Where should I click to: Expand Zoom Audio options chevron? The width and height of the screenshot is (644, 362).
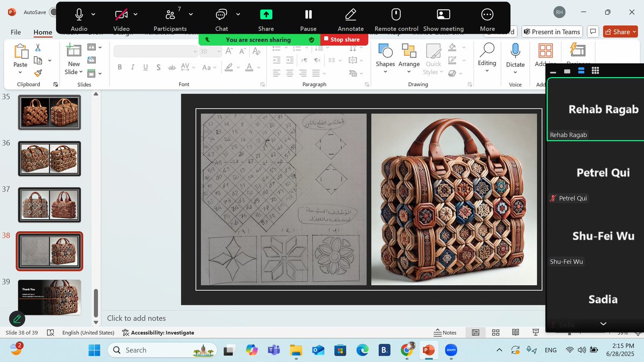[93, 14]
